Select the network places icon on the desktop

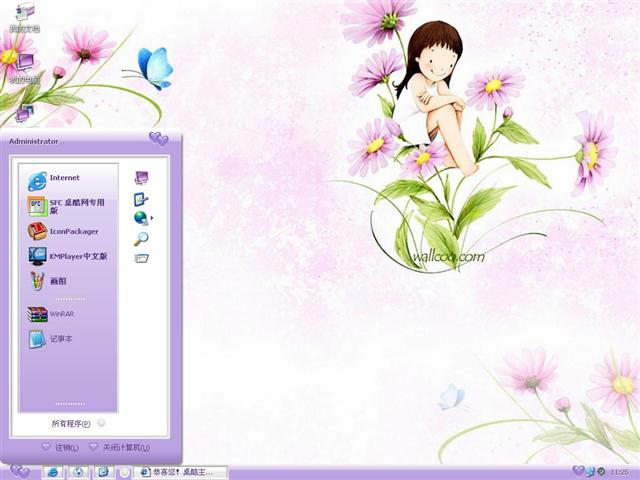pyautogui.click(x=22, y=113)
